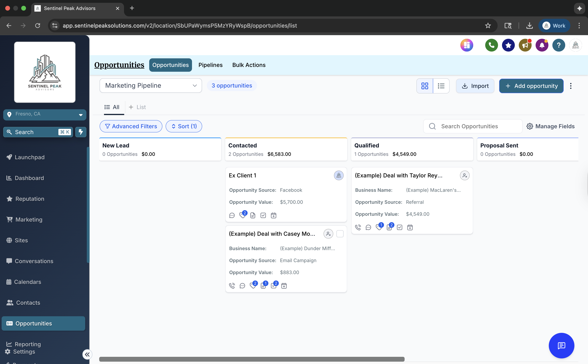The width and height of the screenshot is (588, 364).
Task: Open the purple notifications bell icon
Action: pos(542,45)
